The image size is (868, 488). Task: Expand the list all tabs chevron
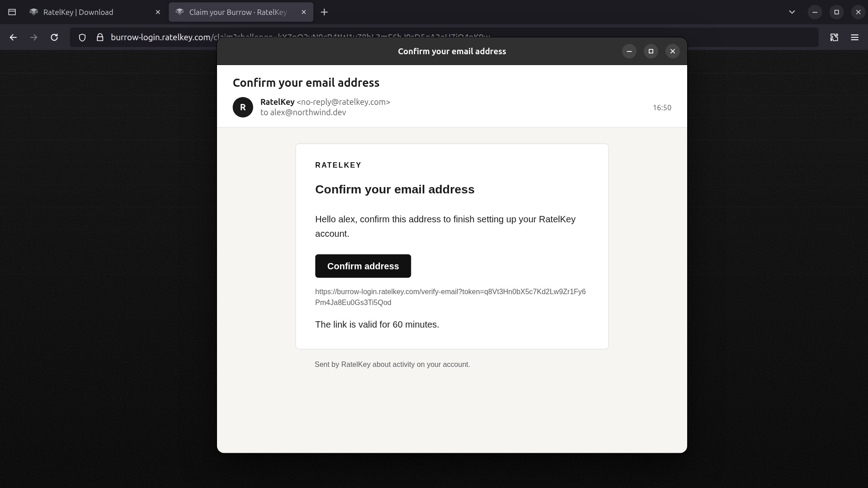(x=792, y=12)
